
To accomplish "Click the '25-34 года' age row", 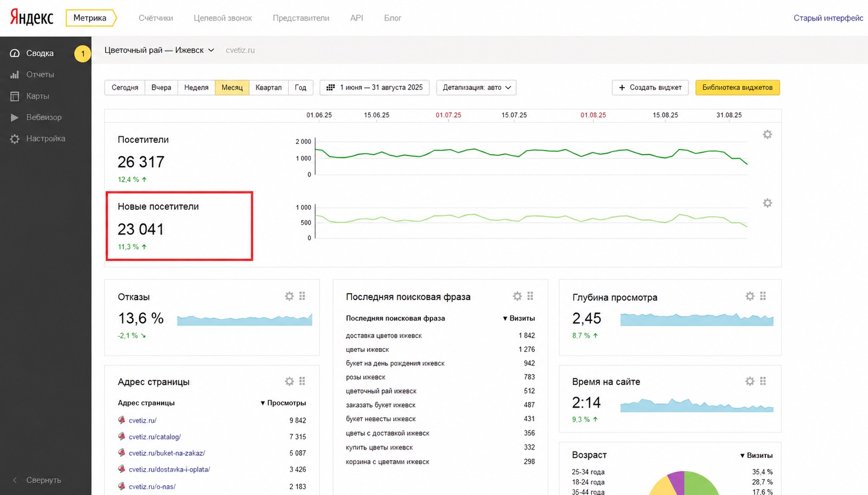I will tap(672, 472).
